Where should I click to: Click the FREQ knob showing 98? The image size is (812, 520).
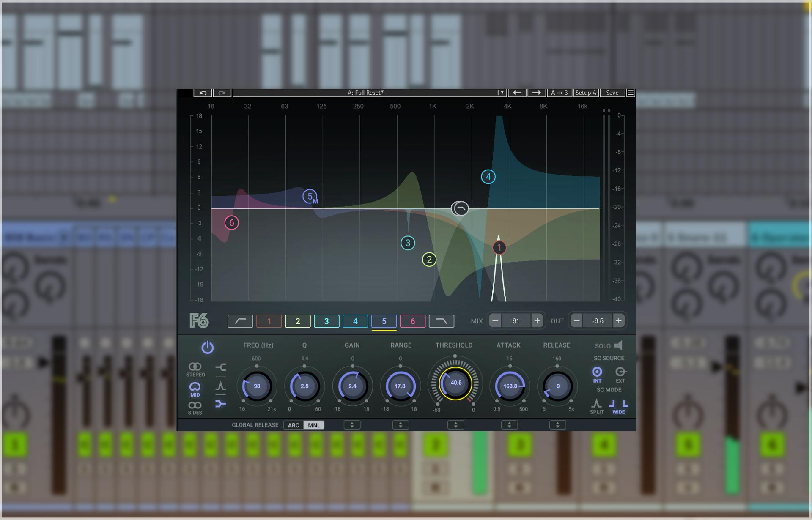click(x=257, y=386)
